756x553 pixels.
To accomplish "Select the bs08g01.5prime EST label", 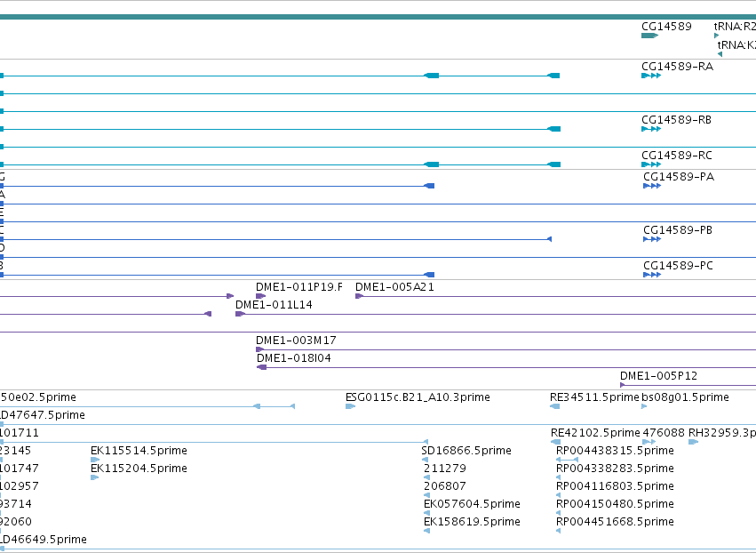I will (685, 397).
